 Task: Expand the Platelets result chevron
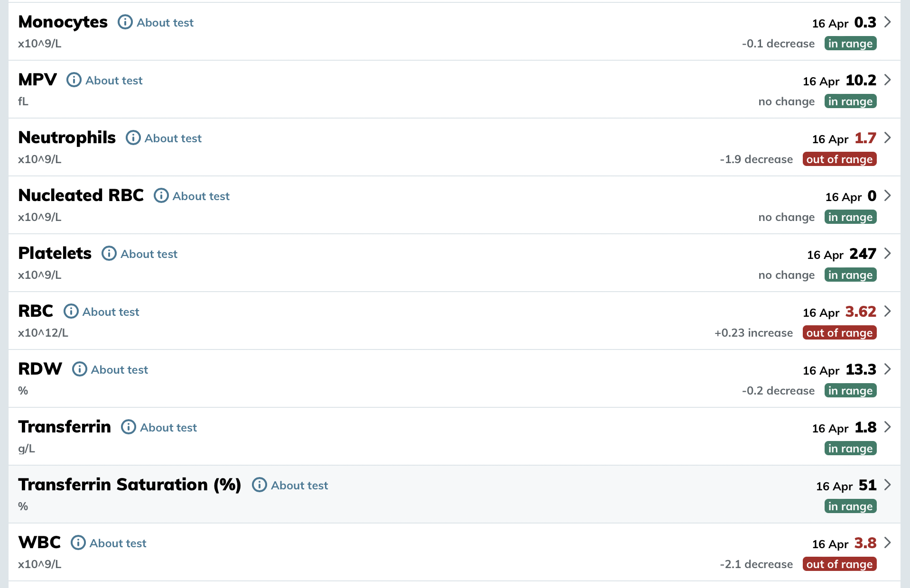point(887,254)
